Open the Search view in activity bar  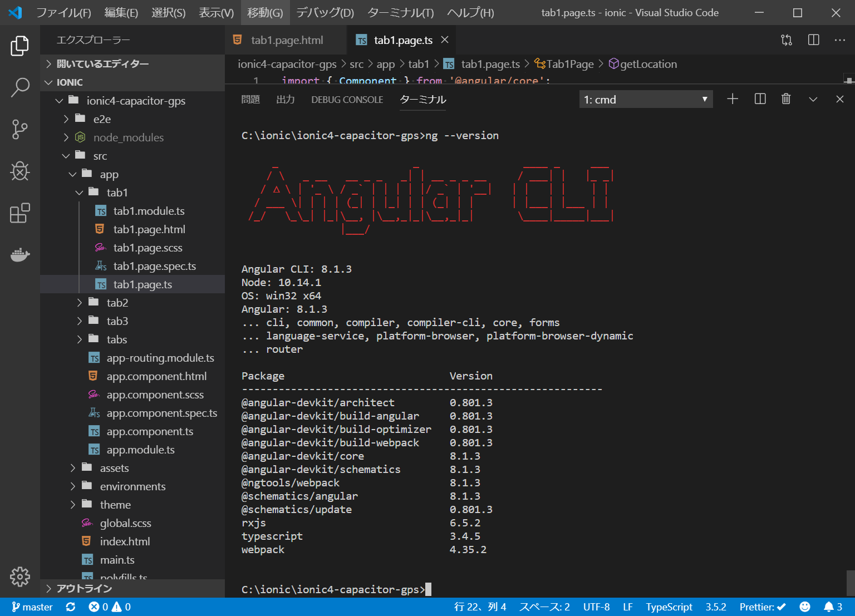click(x=20, y=87)
